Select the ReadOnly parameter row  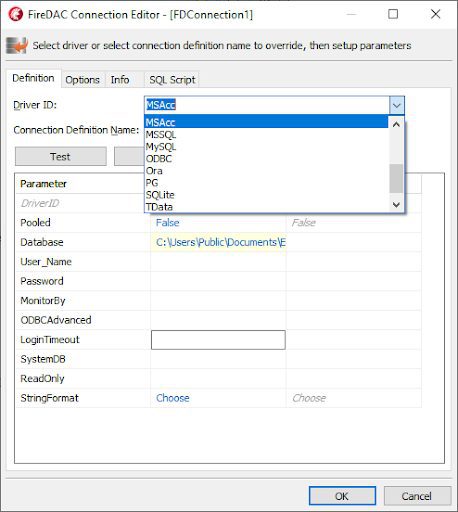click(x=219, y=379)
